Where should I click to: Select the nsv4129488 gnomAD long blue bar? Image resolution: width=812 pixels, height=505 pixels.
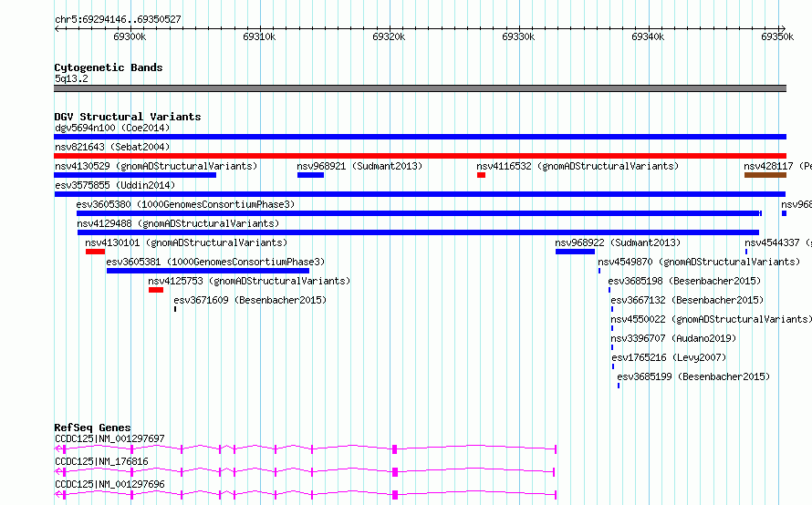point(418,232)
